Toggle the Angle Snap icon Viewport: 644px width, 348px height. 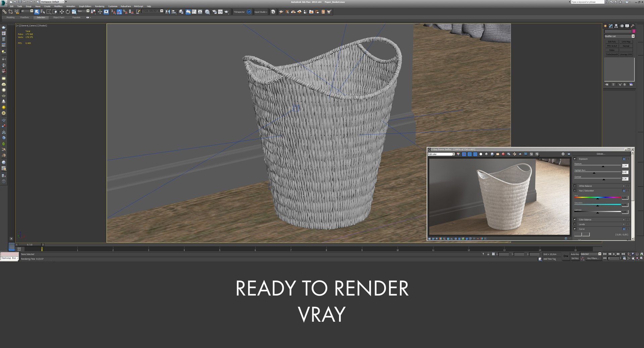[119, 12]
